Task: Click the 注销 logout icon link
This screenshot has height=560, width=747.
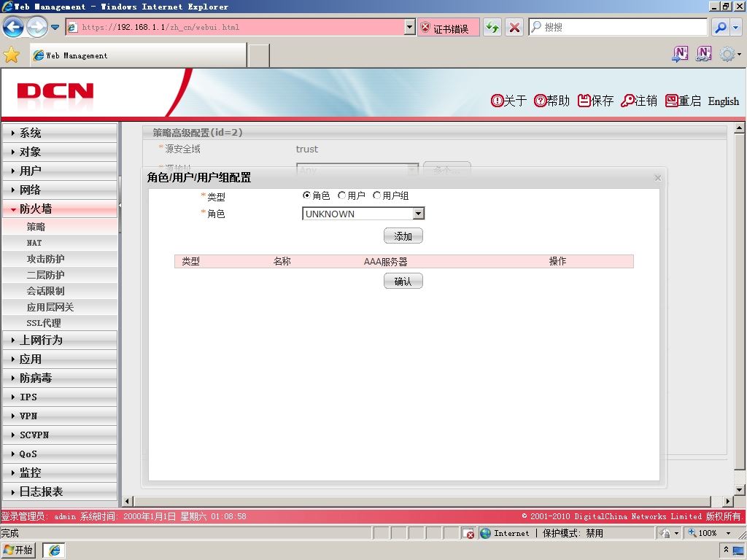Action: click(638, 101)
